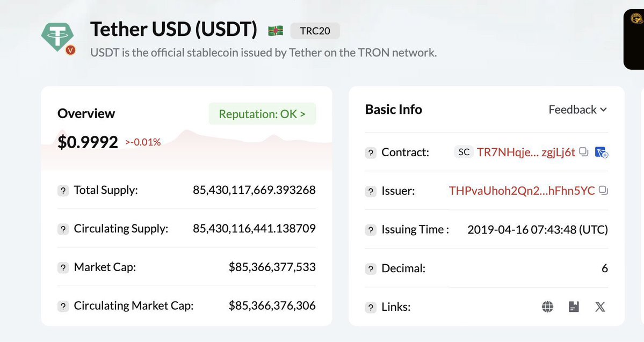The height and width of the screenshot is (342, 644).
Task: Click the help icon beside Market Cap
Action: [63, 267]
